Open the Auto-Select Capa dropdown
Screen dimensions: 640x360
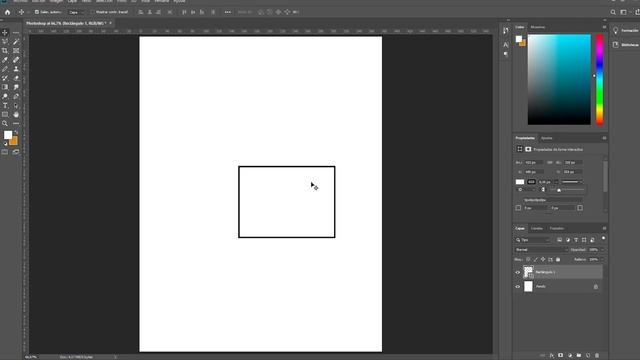76,12
